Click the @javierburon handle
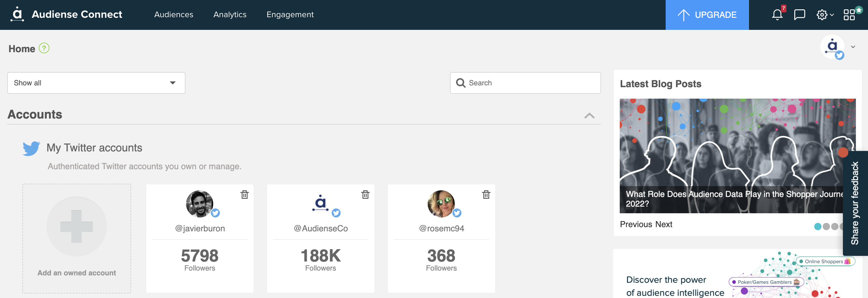Viewport: 868px width, 298px height. (x=200, y=228)
